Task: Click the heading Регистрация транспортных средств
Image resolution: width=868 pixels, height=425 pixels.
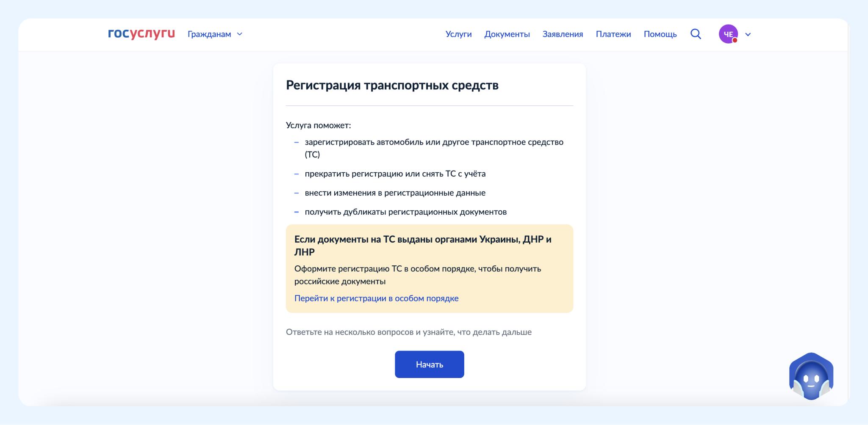Action: [392, 86]
